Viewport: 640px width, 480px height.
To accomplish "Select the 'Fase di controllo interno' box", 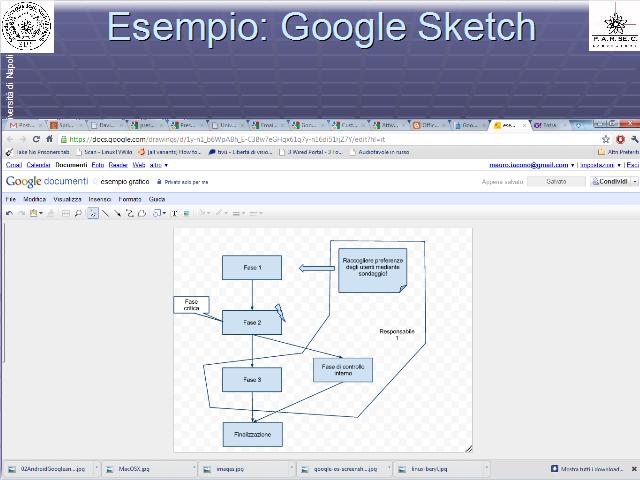I will 343,370.
